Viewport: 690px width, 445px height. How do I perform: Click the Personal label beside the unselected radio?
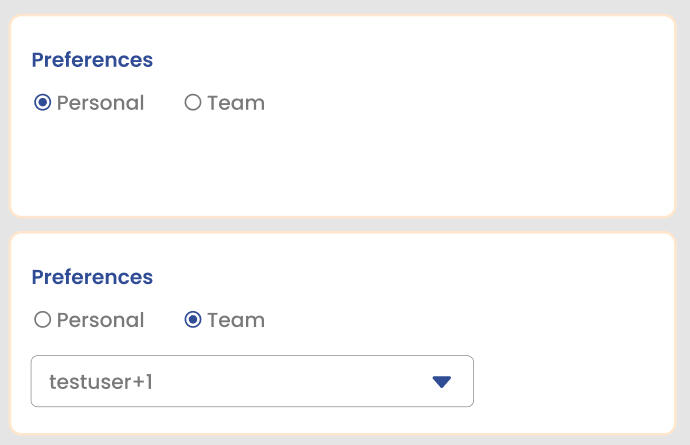tap(100, 320)
